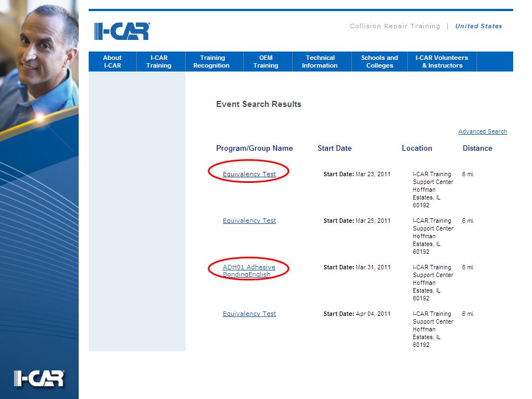Screen dimensions: 532x399
Task: Click the Distance column header
Action: tap(477, 149)
